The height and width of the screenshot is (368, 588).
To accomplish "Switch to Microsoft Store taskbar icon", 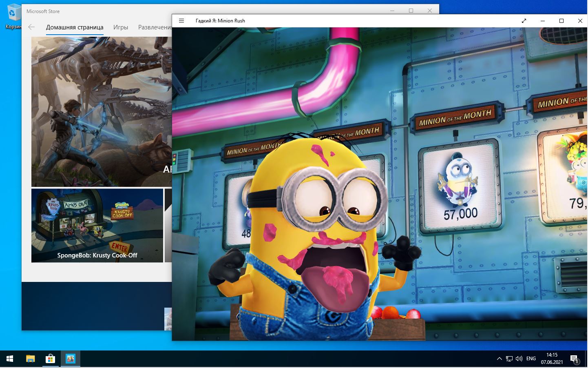I will (x=50, y=359).
